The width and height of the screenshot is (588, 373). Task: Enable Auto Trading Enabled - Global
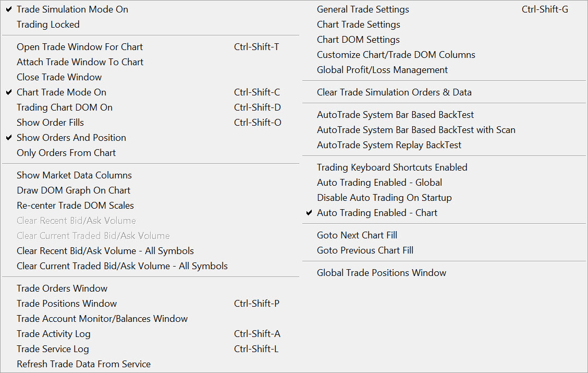[x=379, y=183]
